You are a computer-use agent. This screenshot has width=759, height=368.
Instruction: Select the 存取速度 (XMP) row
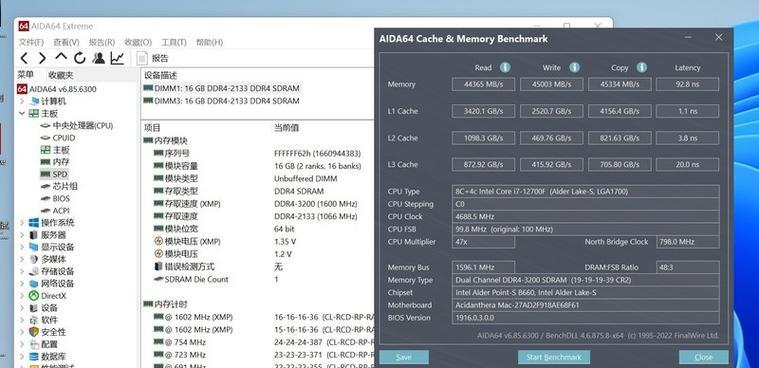[258, 204]
